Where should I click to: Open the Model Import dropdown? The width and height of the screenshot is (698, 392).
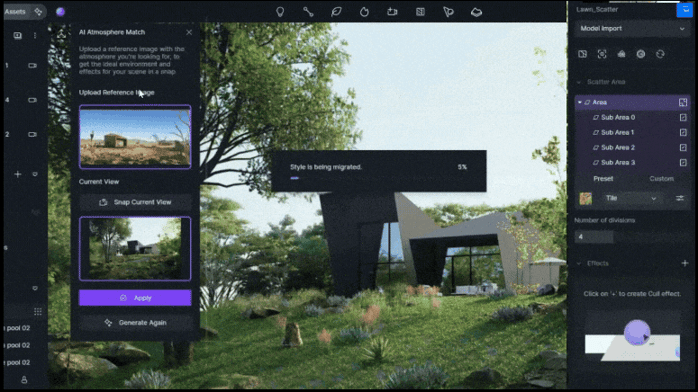pos(632,28)
